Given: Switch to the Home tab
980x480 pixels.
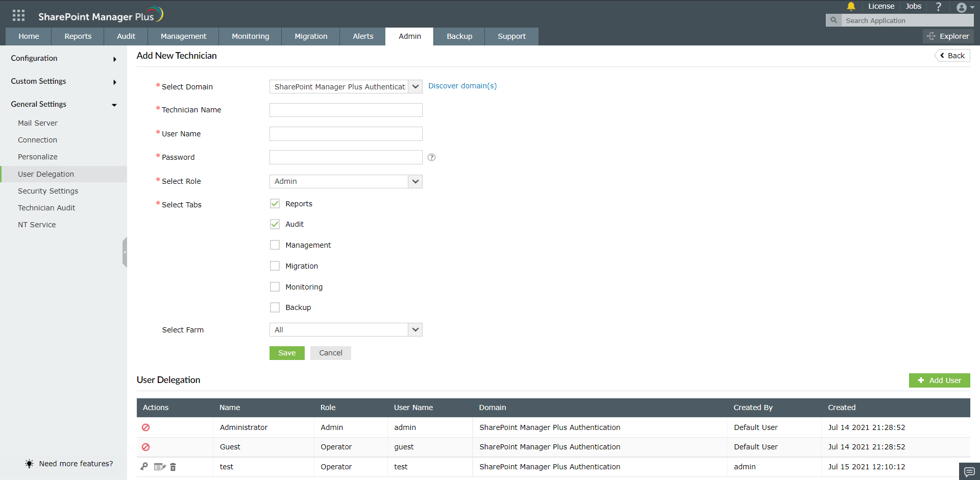Looking at the screenshot, I should tap(29, 36).
